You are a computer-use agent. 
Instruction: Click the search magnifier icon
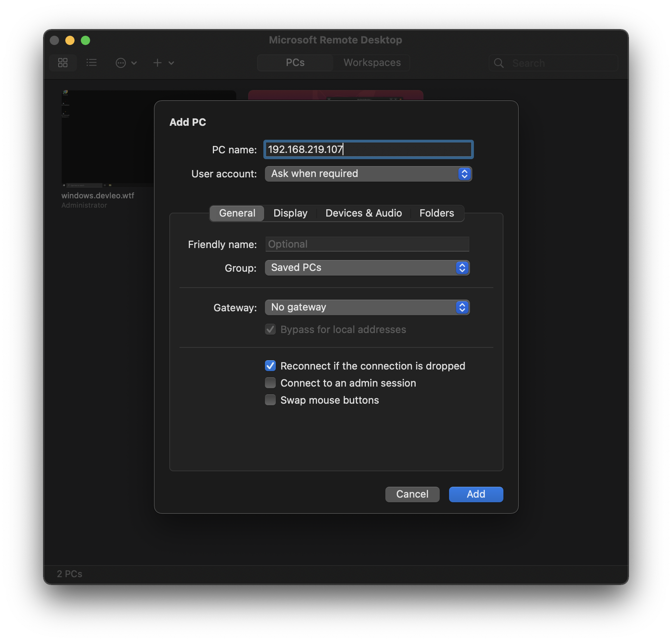499,63
